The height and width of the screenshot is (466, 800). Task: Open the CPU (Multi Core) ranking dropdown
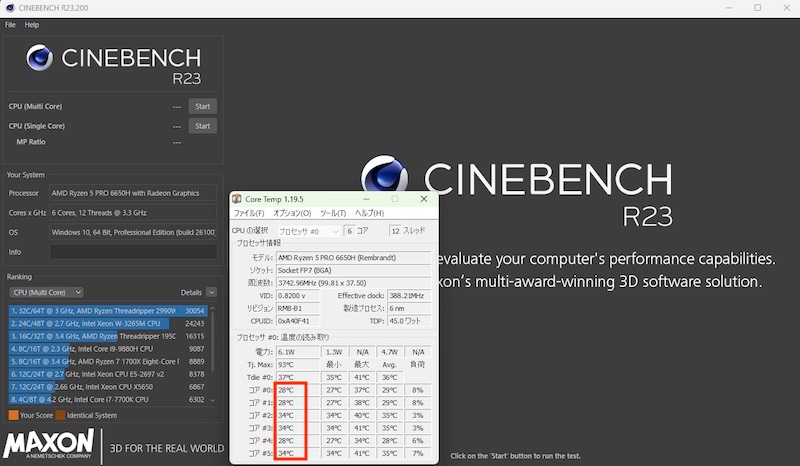46,292
